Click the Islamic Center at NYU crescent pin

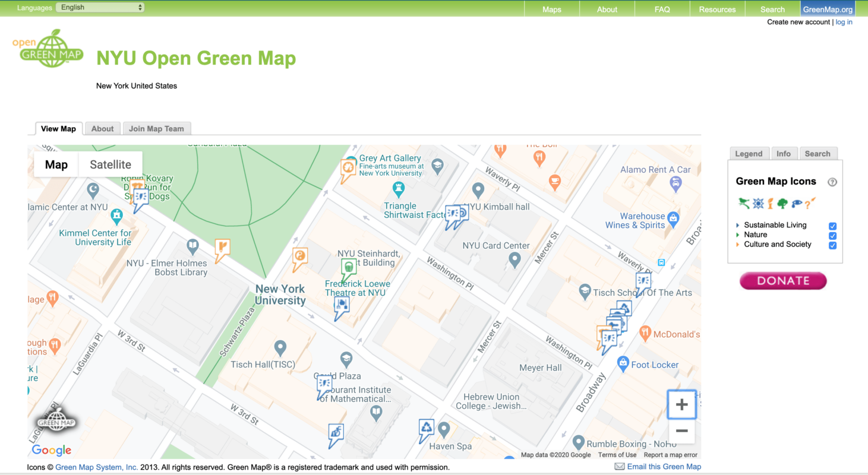tap(93, 190)
